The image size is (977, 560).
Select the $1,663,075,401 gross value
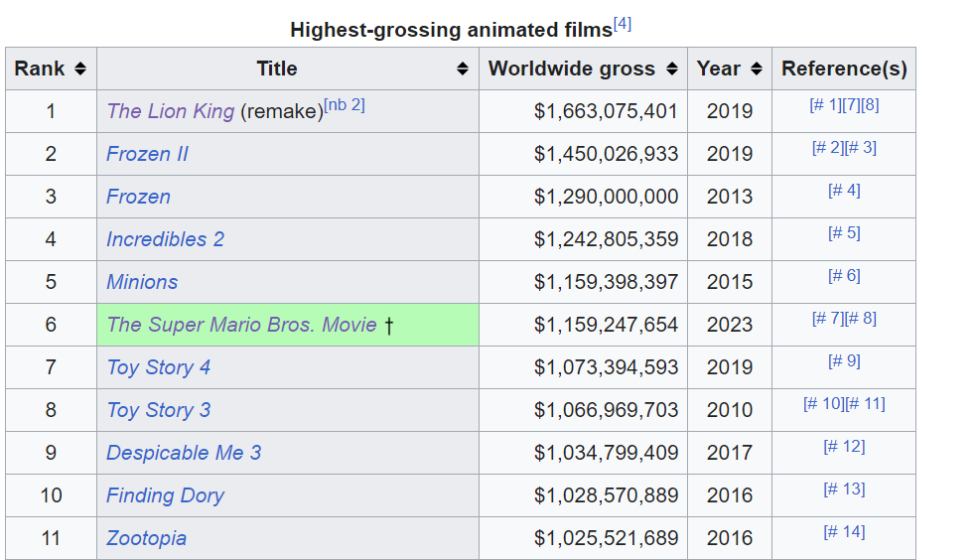click(x=606, y=111)
